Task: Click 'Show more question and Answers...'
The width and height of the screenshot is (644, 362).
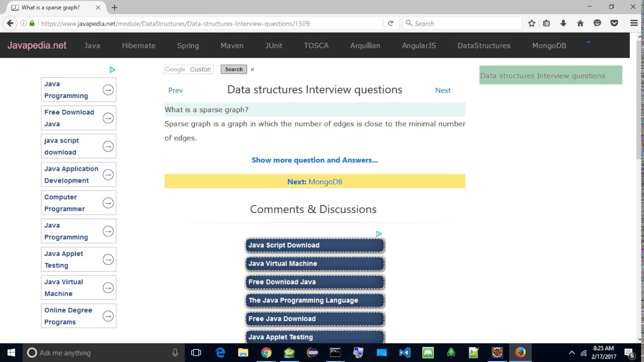Action: [x=314, y=160]
